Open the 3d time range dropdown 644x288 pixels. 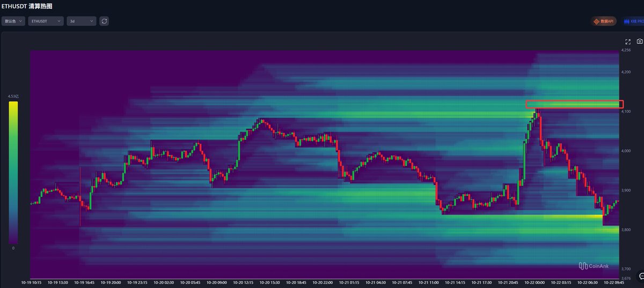82,21
